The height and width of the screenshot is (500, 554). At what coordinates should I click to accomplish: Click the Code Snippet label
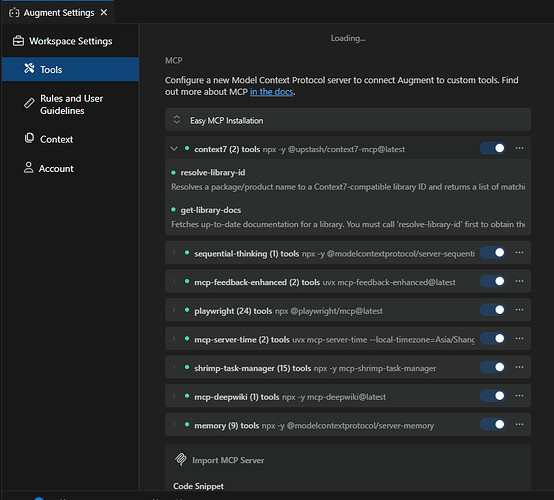(198, 486)
